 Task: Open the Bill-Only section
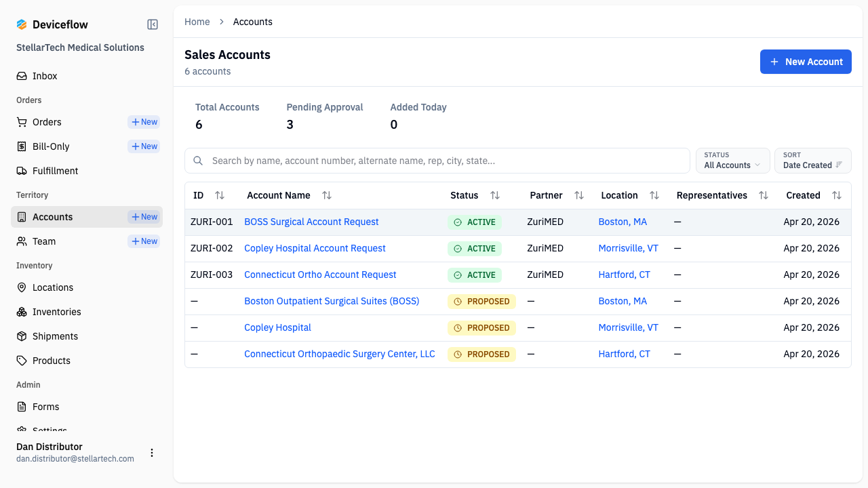pos(21,146)
